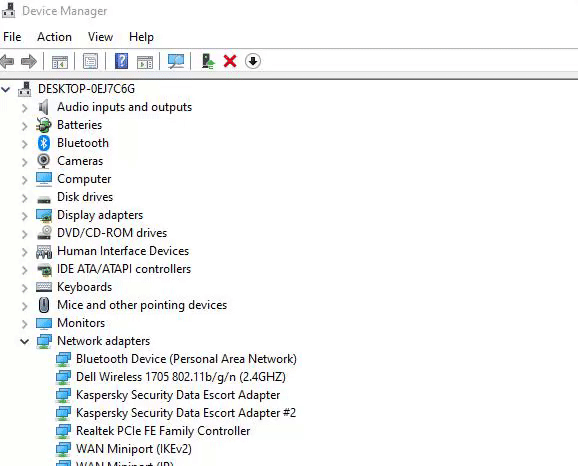Open the File menu

pos(12,37)
